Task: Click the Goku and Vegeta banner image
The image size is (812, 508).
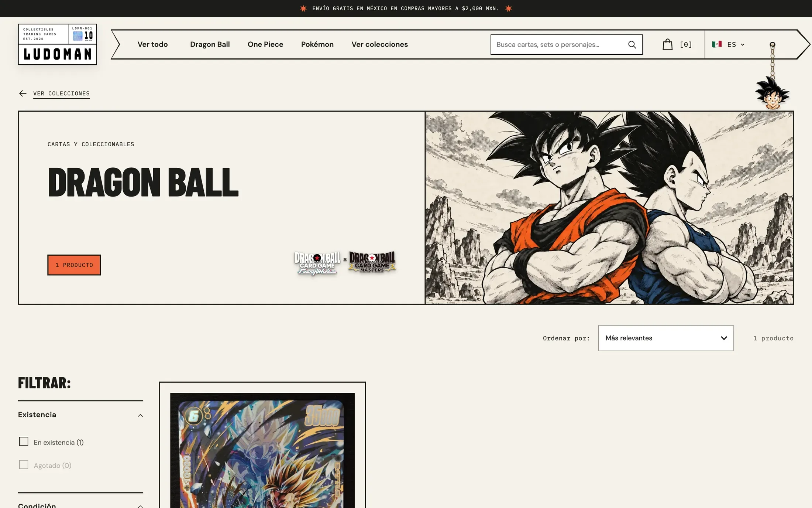Action: point(609,208)
